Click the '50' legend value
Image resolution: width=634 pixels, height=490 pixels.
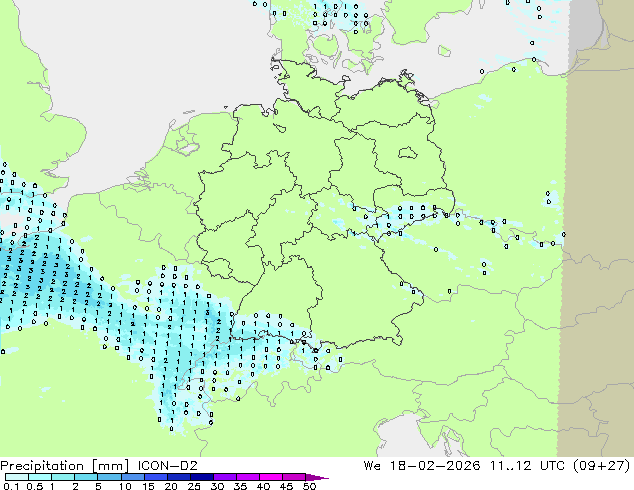(x=310, y=486)
